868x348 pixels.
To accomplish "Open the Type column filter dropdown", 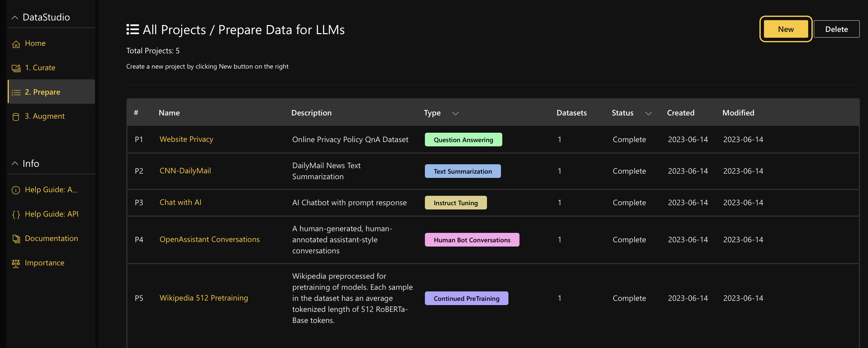I will point(455,113).
